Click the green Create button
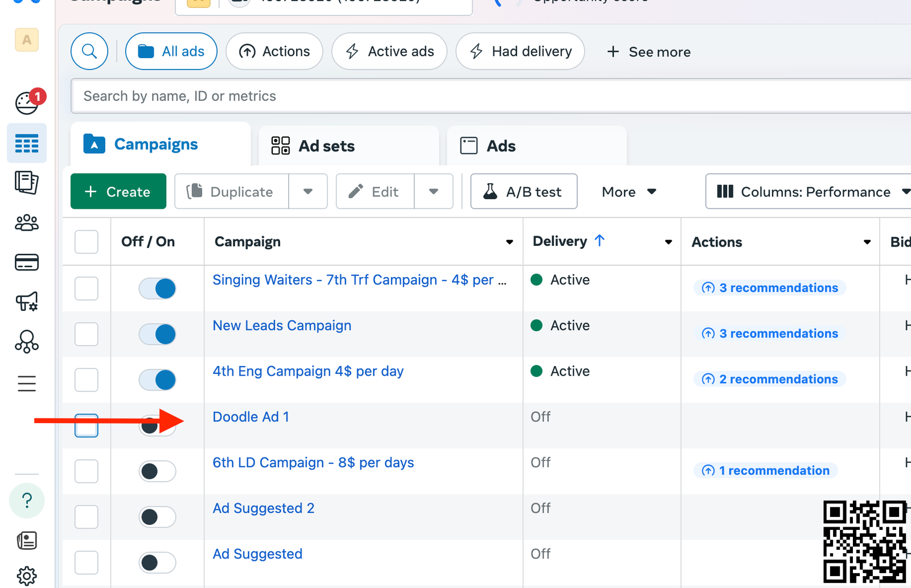This screenshot has width=911, height=588. [x=118, y=192]
